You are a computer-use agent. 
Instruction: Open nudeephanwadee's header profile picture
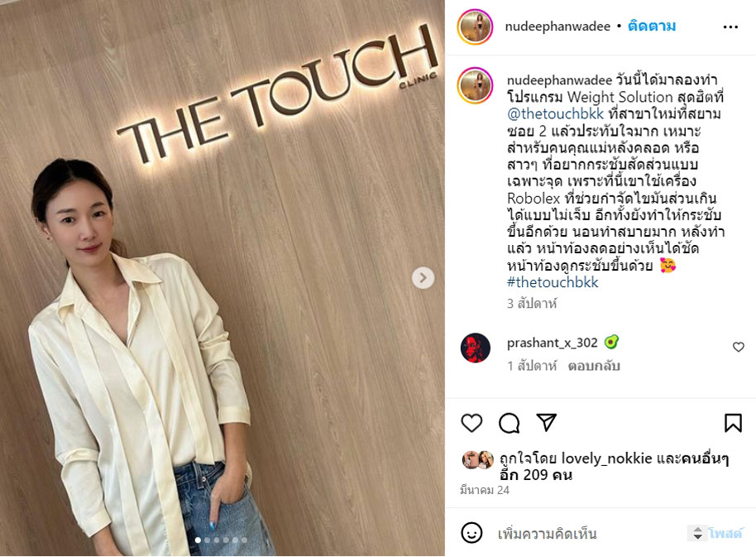[x=475, y=27]
